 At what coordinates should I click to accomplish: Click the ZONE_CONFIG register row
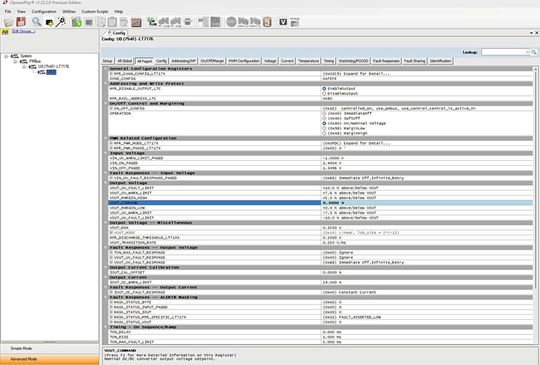[321, 79]
